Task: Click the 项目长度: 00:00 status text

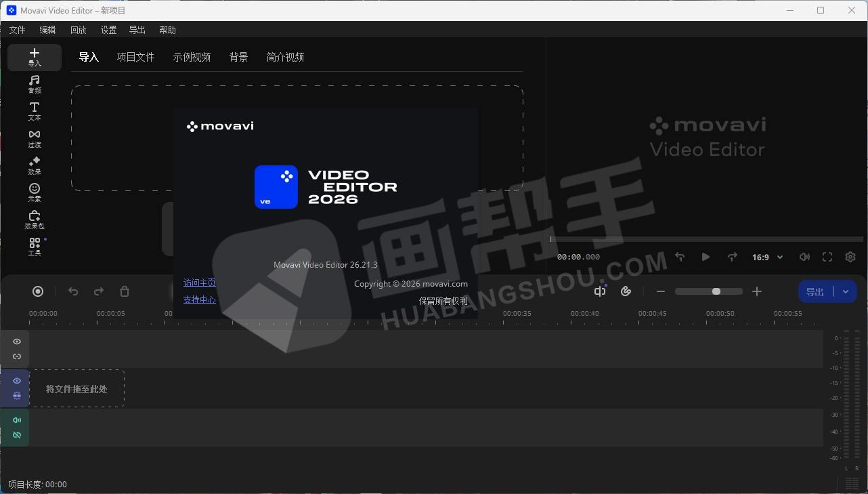Action: point(37,485)
